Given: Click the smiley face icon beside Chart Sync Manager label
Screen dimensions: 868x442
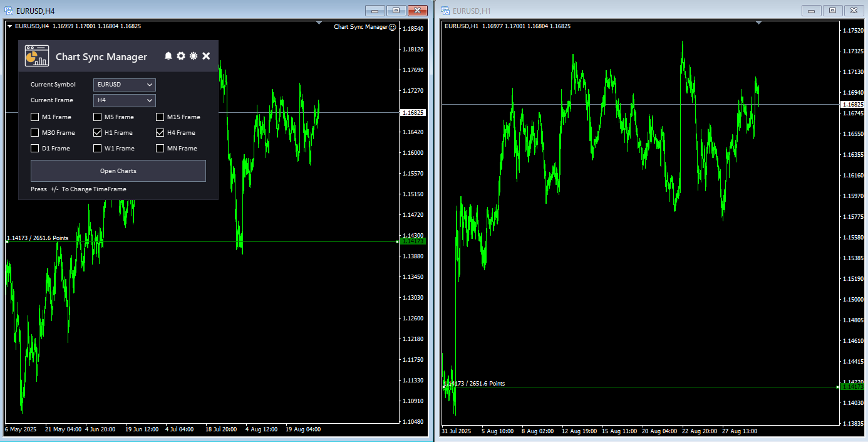Looking at the screenshot, I should point(393,27).
